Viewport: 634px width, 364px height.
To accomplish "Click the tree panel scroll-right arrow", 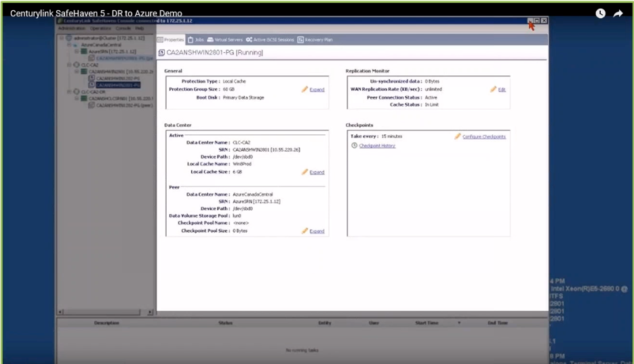I will point(151,312).
